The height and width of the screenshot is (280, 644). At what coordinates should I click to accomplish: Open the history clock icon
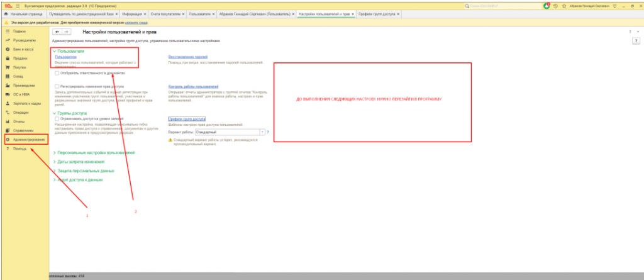556,6
